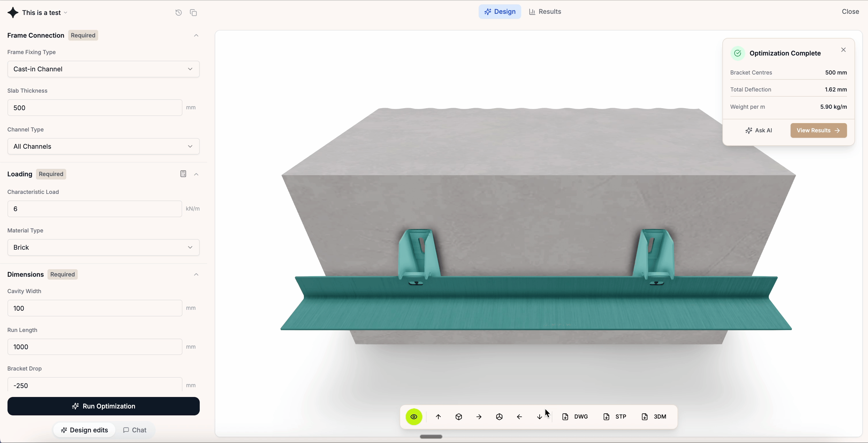Export the model as STP
868x443 pixels.
coord(615,416)
